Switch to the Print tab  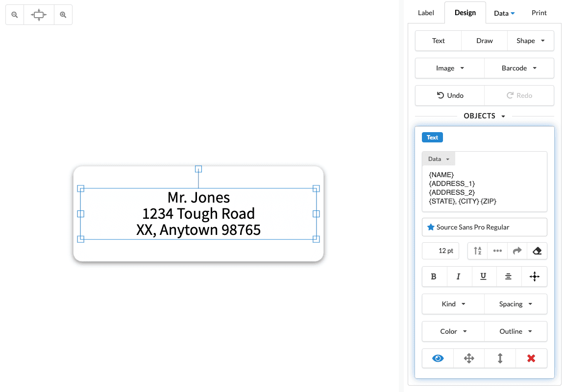coord(539,13)
